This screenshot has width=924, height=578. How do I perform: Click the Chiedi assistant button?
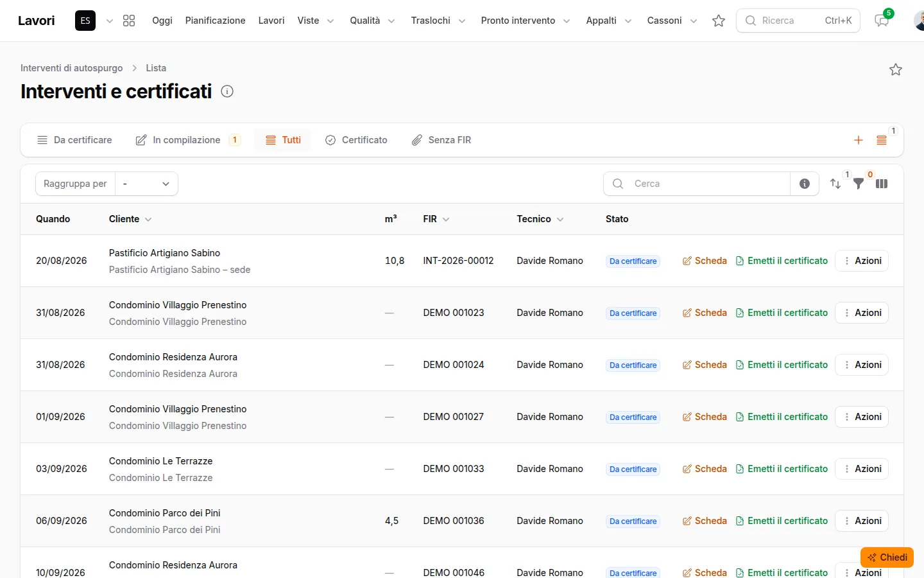coord(887,557)
